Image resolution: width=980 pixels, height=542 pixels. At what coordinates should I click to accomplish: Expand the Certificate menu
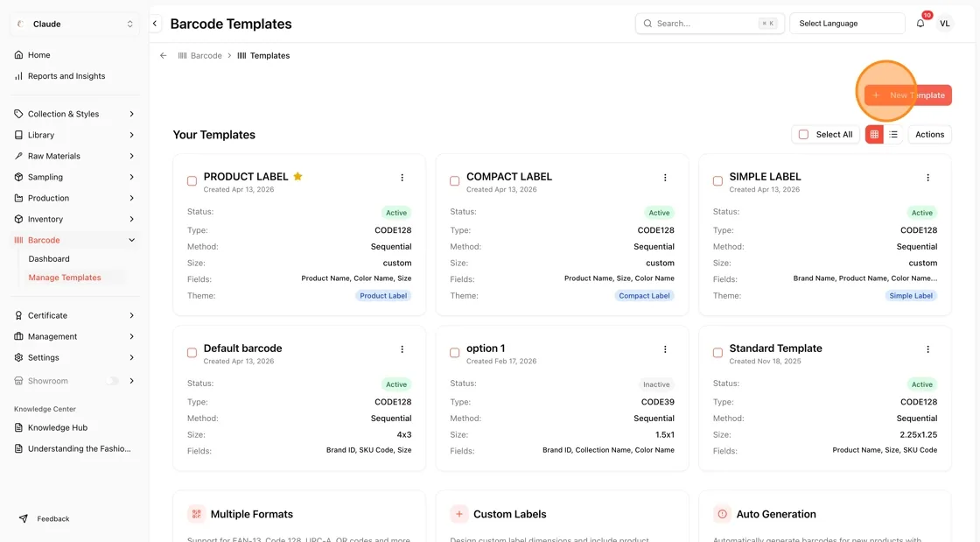[74, 316]
